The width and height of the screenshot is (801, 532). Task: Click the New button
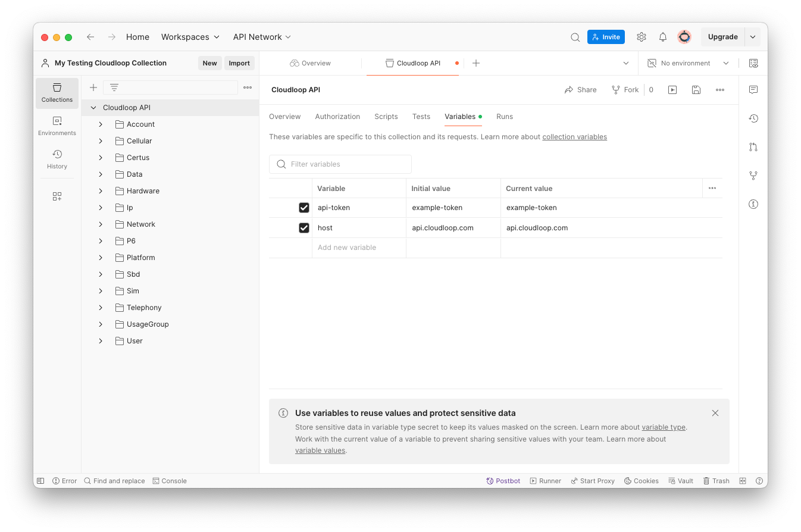(x=209, y=63)
